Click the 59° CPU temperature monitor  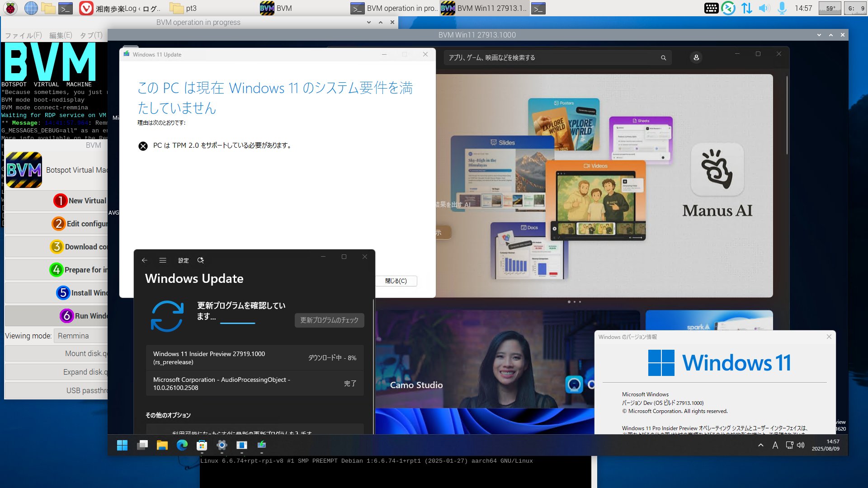pos(830,8)
